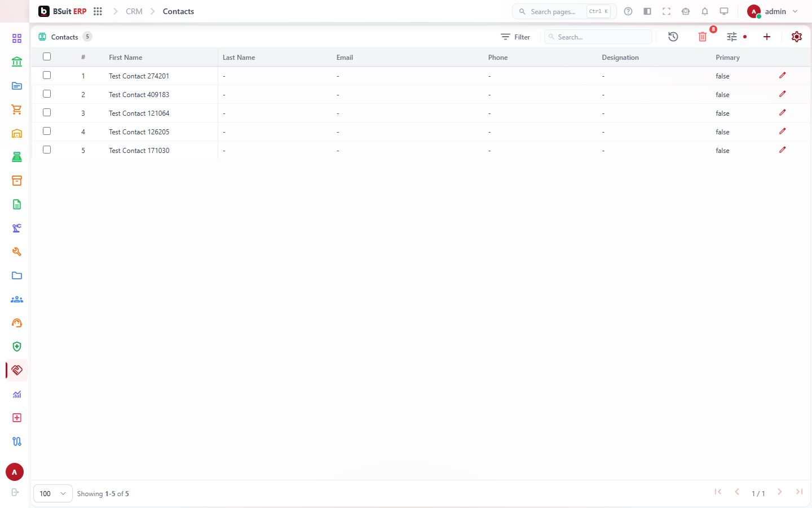Viewport: 812px width, 508px height.
Task: Jump to the last page arrow
Action: (x=799, y=492)
